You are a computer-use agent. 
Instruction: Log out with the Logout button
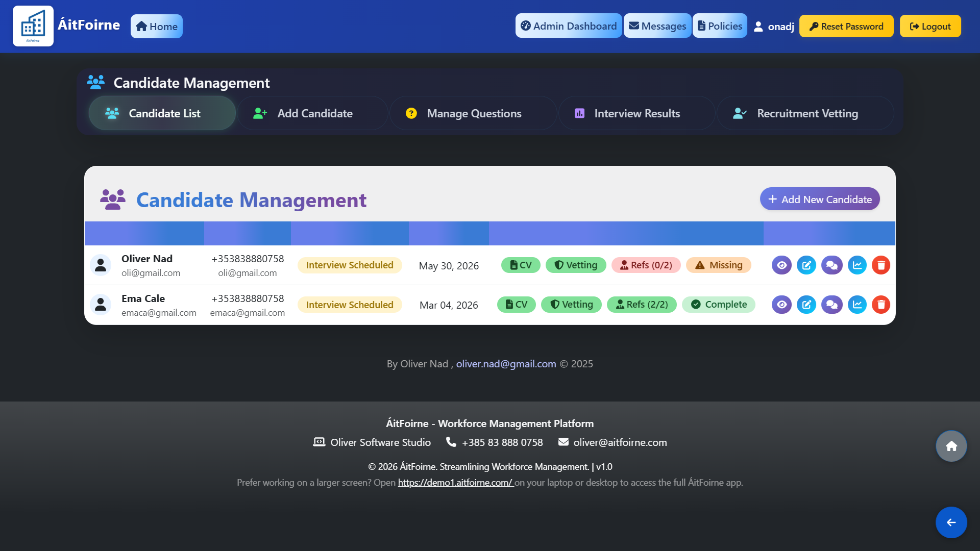pyautogui.click(x=930, y=27)
